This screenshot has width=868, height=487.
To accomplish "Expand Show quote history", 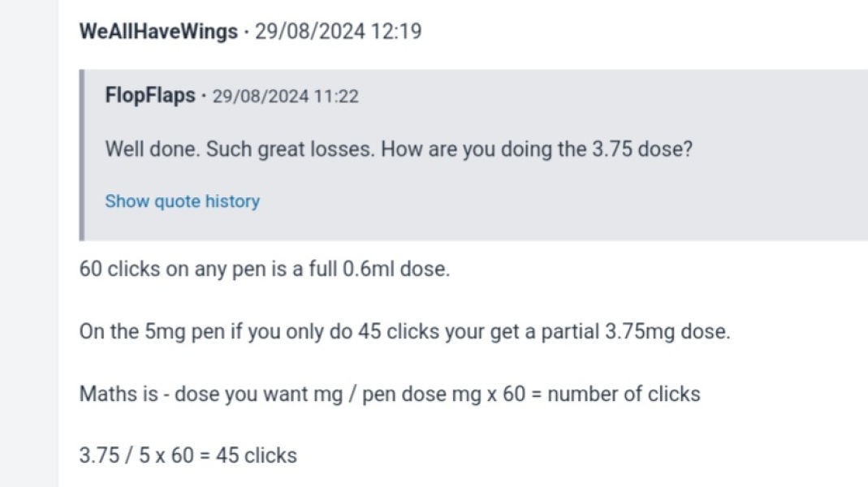I will [x=182, y=201].
